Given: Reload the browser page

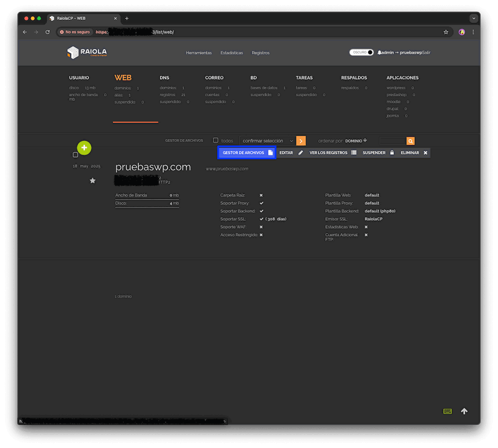Looking at the screenshot, I should tap(47, 32).
